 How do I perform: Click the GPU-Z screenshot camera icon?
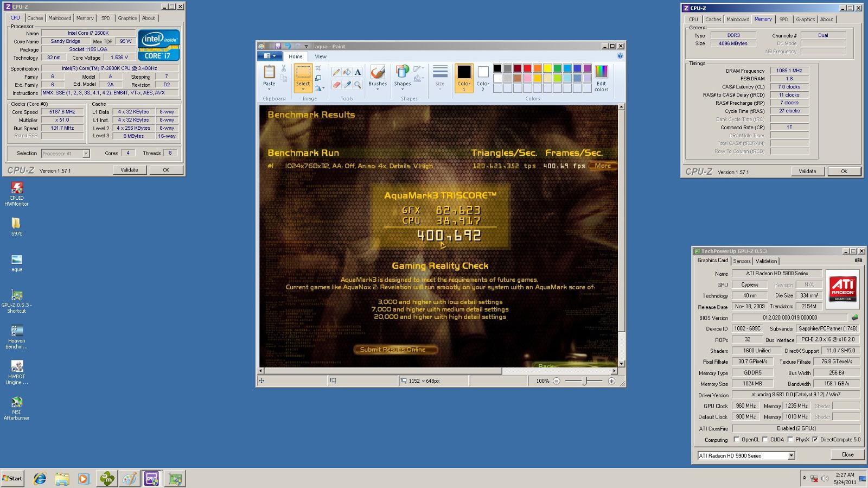pos(858,261)
